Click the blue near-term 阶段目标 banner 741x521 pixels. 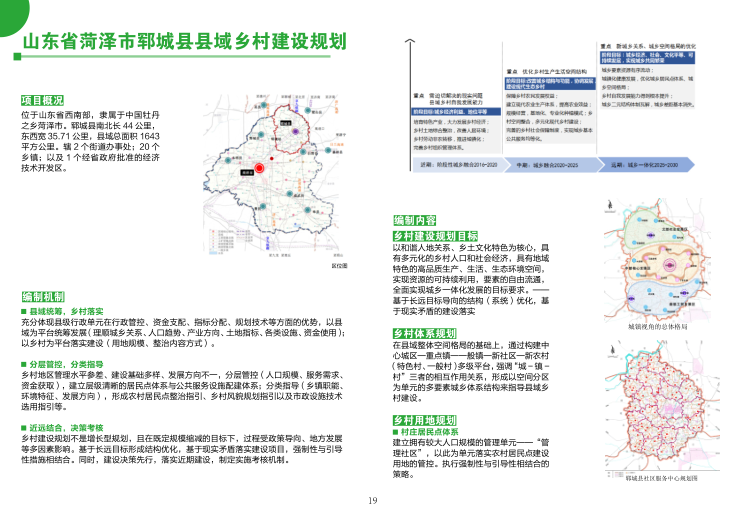pyautogui.click(x=457, y=112)
